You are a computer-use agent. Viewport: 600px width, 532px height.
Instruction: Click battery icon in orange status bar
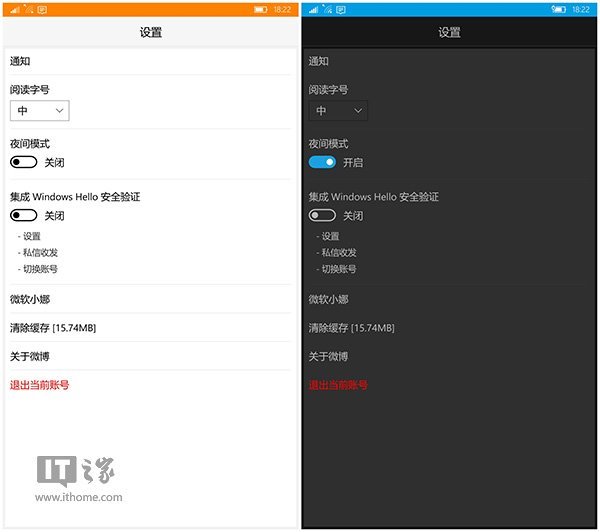click(261, 10)
